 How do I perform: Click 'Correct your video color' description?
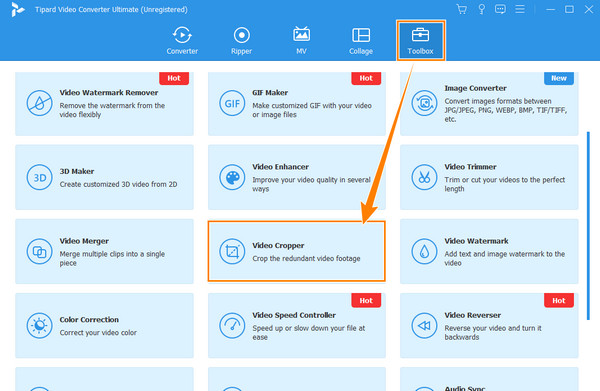[x=98, y=333]
